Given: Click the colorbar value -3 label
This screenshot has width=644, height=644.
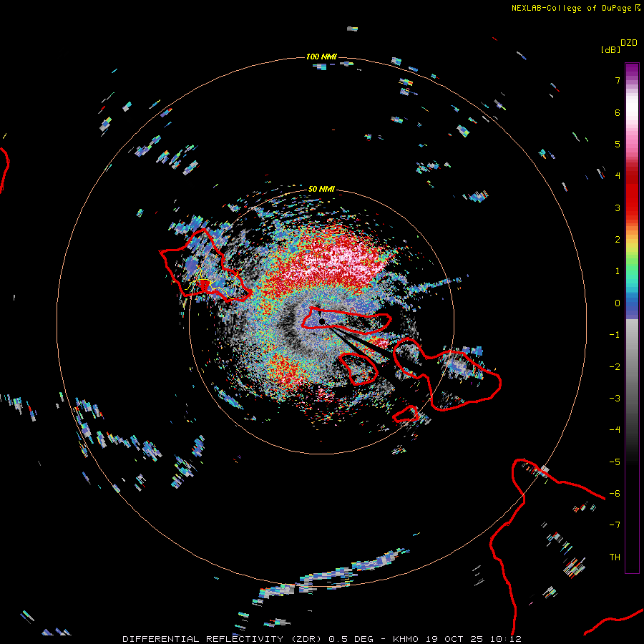Looking at the screenshot, I should (x=615, y=399).
